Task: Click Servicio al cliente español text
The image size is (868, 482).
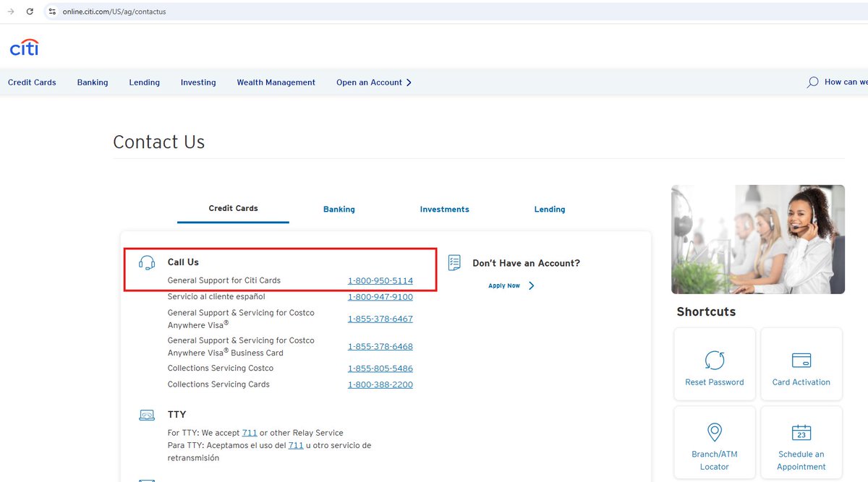Action: 216,297
